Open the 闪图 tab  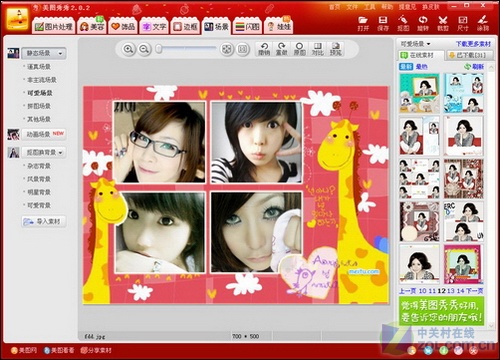[247, 27]
